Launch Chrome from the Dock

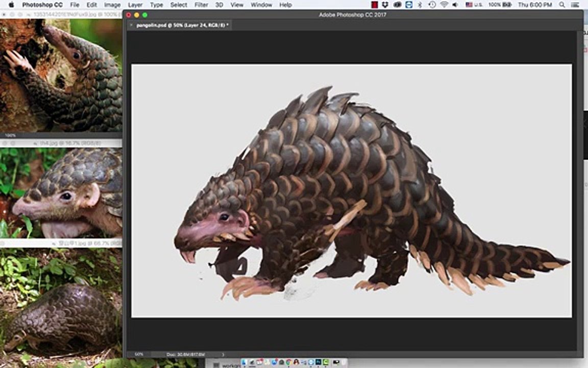288,362
